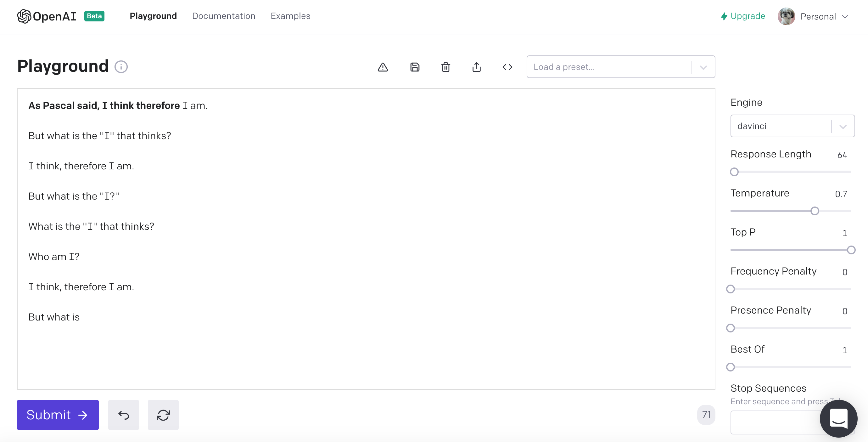Click the content warning triangle icon
This screenshot has height=442, width=868.
pyautogui.click(x=383, y=67)
